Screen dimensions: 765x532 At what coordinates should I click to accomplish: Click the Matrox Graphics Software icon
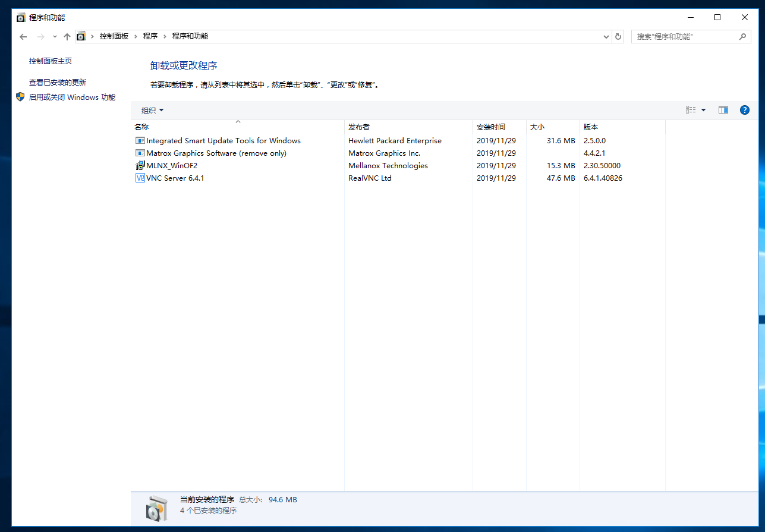(140, 153)
